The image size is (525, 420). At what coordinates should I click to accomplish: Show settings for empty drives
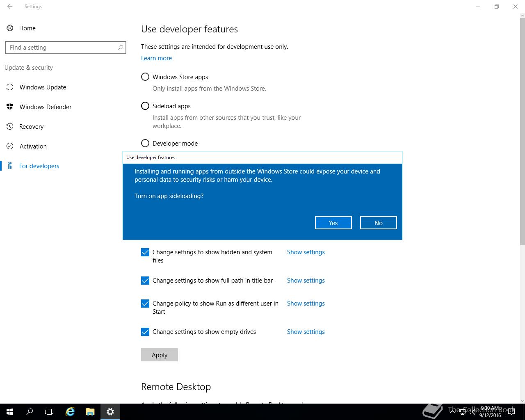306,332
